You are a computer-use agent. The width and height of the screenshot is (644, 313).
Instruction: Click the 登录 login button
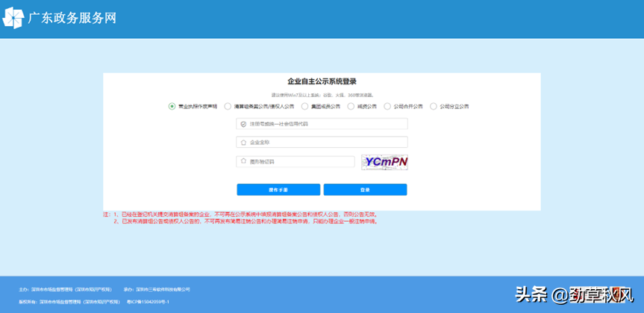365,190
